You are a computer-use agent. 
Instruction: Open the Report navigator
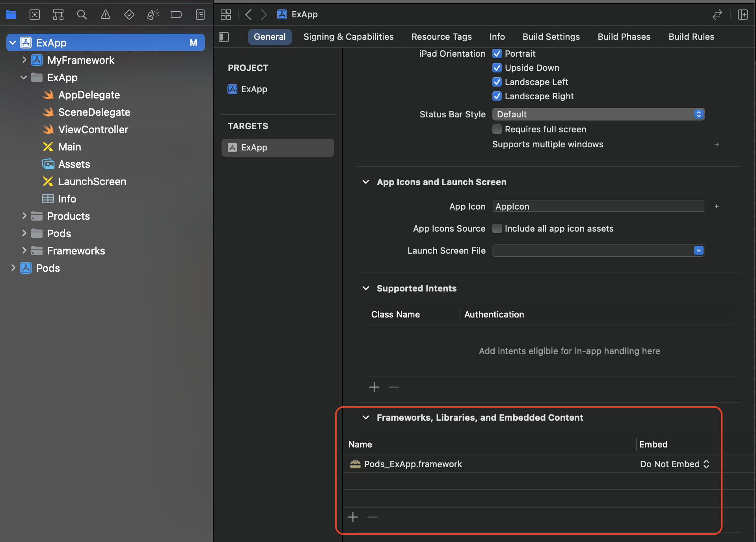[200, 15]
